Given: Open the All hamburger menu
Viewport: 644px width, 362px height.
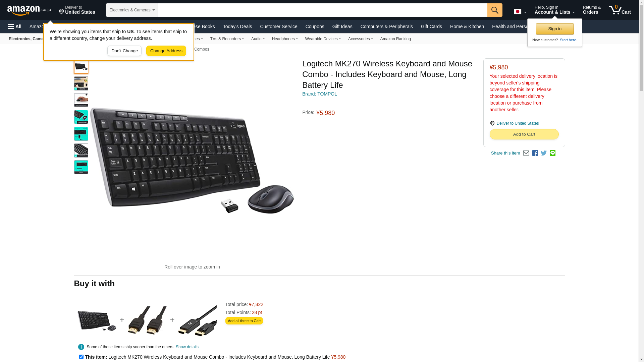Looking at the screenshot, I should coord(15,26).
